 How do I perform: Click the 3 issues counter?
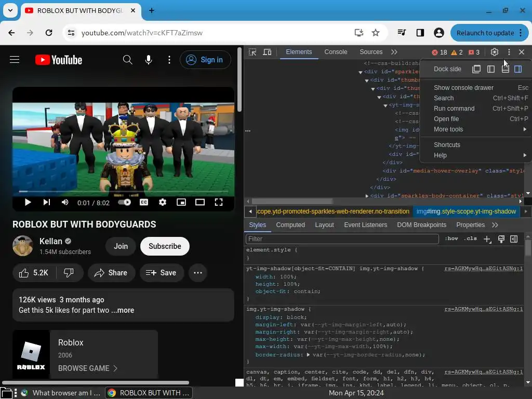pyautogui.click(x=474, y=52)
